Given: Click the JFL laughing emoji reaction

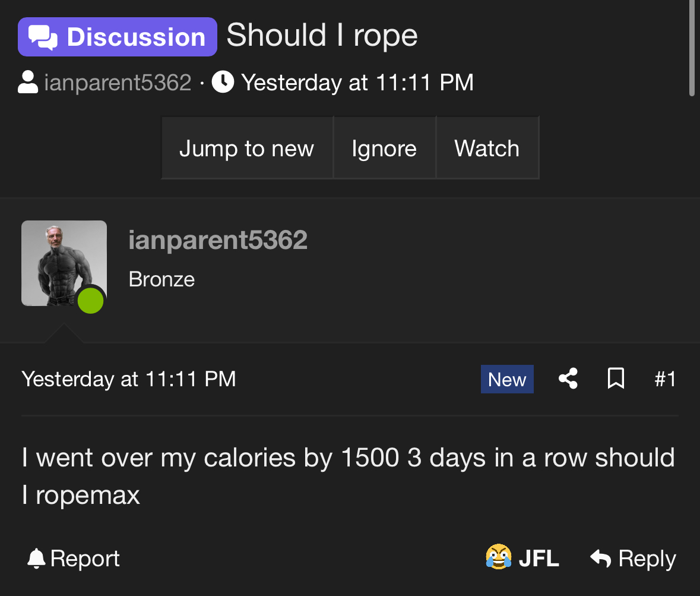Looking at the screenshot, I should pos(499,558).
